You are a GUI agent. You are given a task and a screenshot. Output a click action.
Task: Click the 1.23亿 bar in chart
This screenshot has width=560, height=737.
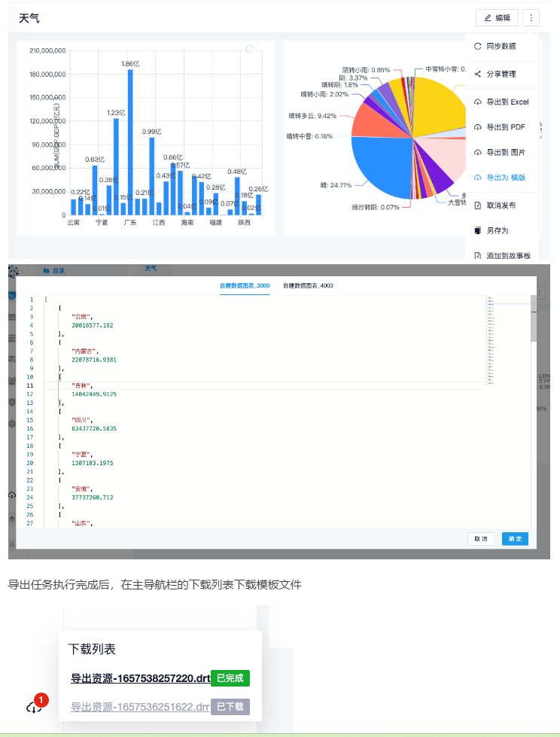[116, 167]
